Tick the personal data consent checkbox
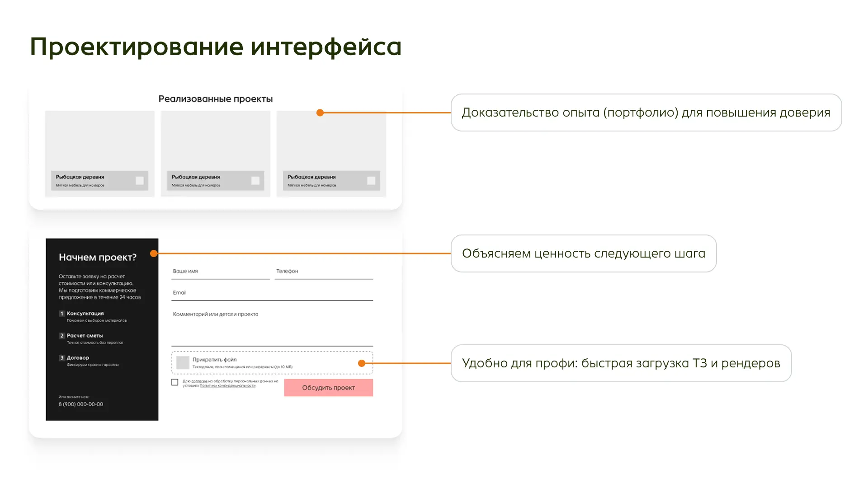Screen dimensions: 868x488 click(x=175, y=382)
